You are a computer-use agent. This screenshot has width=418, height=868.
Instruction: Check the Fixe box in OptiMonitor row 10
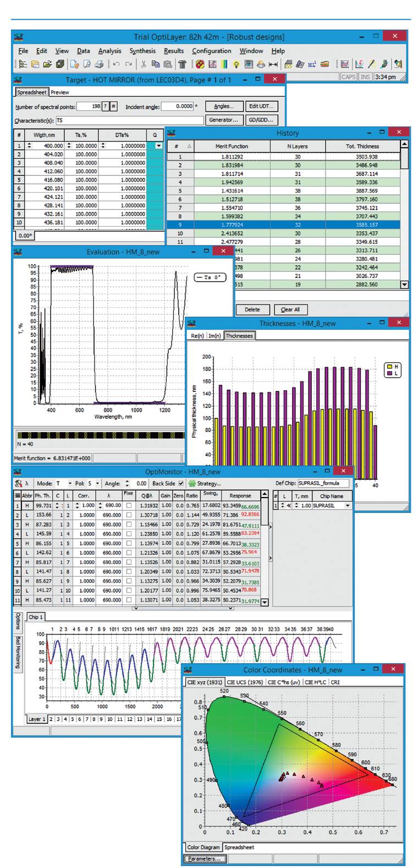[129, 591]
